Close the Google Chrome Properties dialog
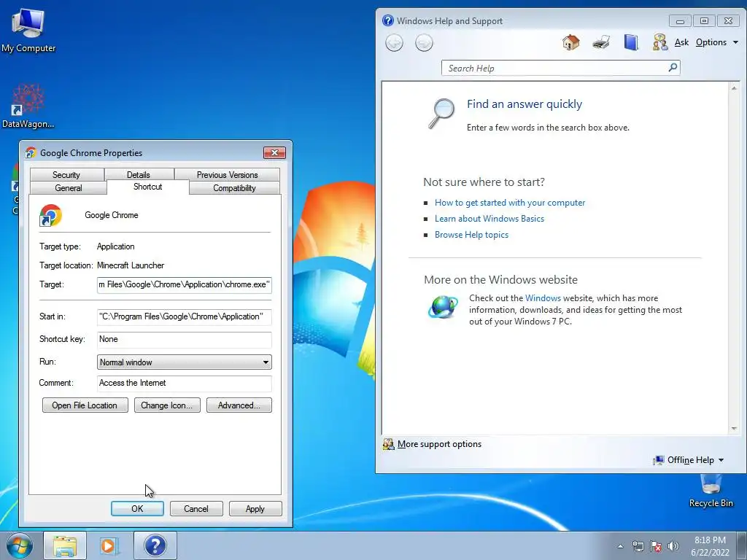The image size is (747, 560). [x=274, y=153]
